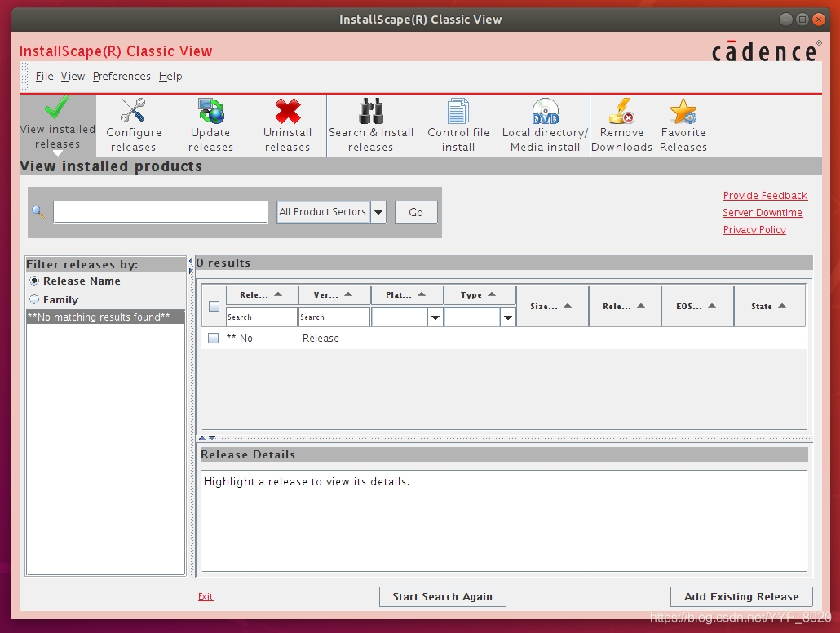This screenshot has height=633, width=840.
Task: Sort by Rele... column next to Size
Action: [625, 306]
